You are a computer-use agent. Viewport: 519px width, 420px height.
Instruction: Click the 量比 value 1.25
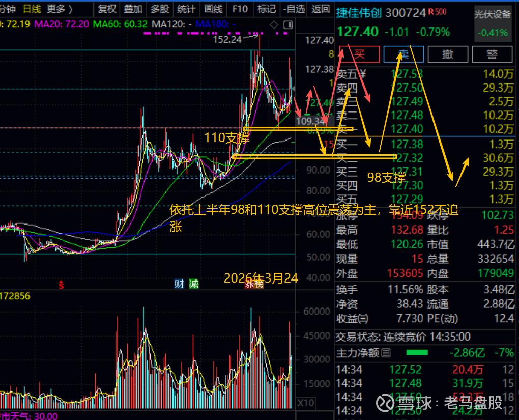[x=504, y=230]
